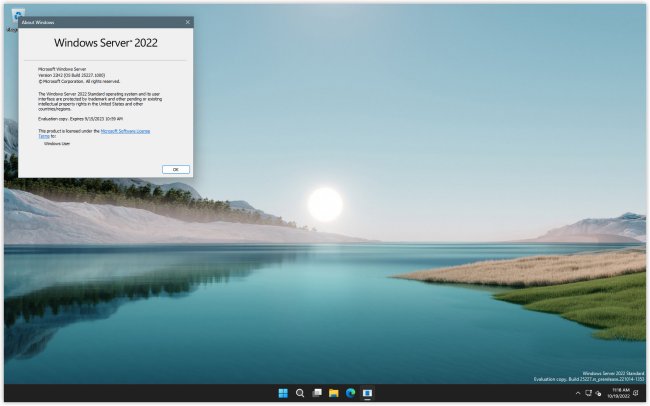Click the 'Windows User' licensee text
The height and width of the screenshot is (406, 650).
point(57,143)
